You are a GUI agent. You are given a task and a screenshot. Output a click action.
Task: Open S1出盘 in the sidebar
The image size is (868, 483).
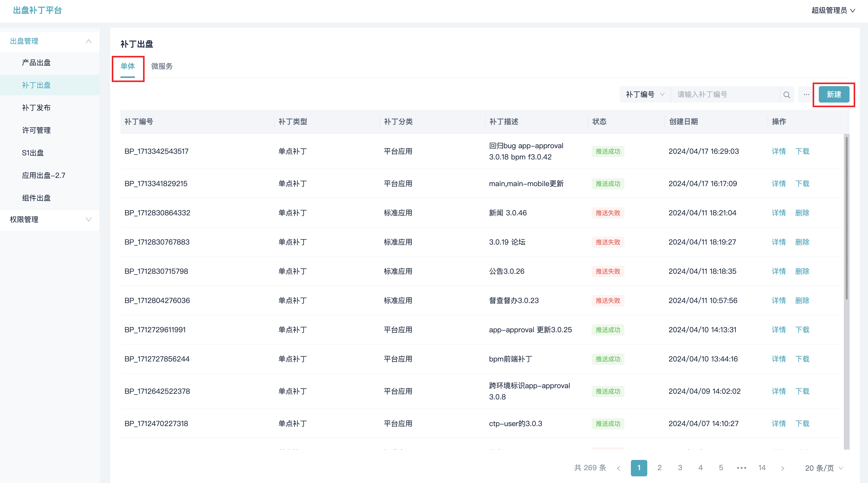coord(49,153)
